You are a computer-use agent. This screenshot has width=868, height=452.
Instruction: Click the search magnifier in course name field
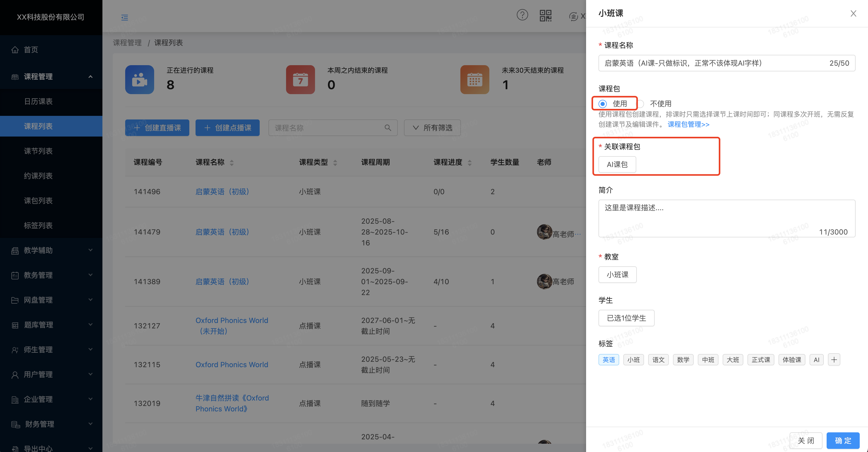tap(387, 128)
